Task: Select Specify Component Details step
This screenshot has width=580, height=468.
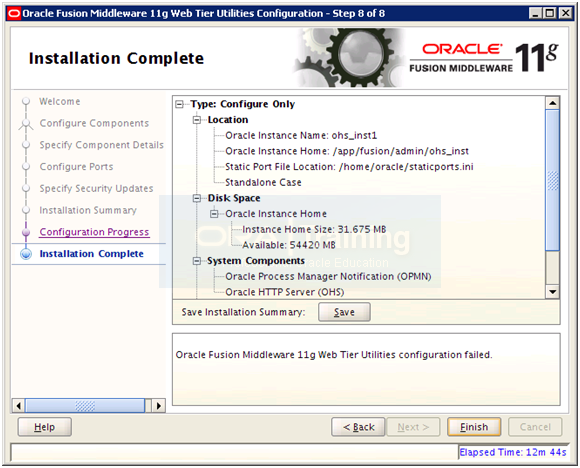Action: [101, 145]
